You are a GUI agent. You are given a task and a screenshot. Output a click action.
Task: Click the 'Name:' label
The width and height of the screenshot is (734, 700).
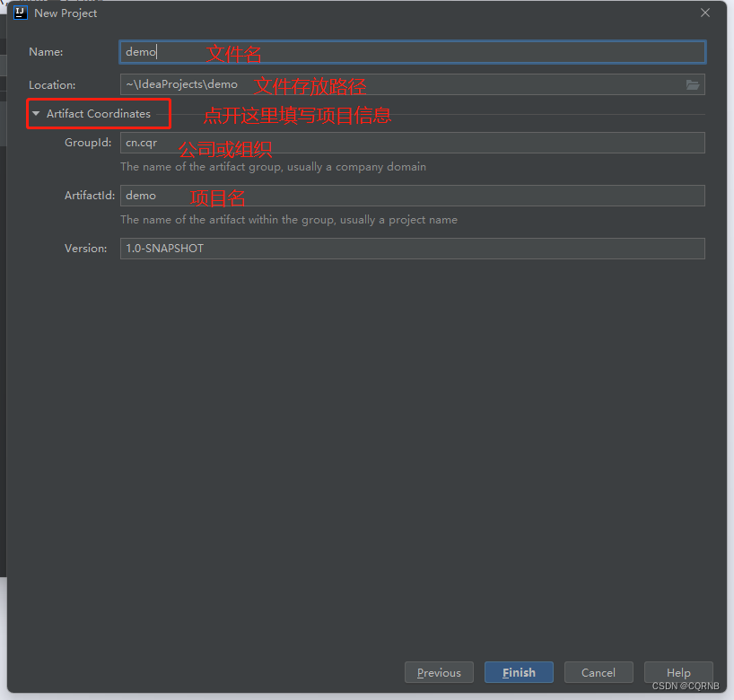pos(46,52)
